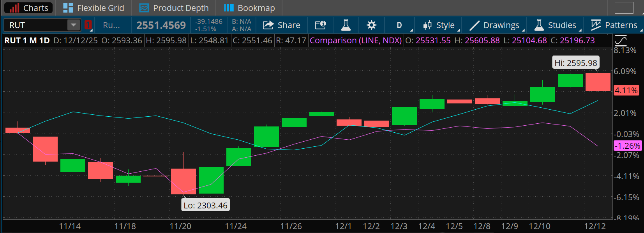Click the NDX H: 25605.88 value
This screenshot has width=644, height=233.
pos(477,40)
